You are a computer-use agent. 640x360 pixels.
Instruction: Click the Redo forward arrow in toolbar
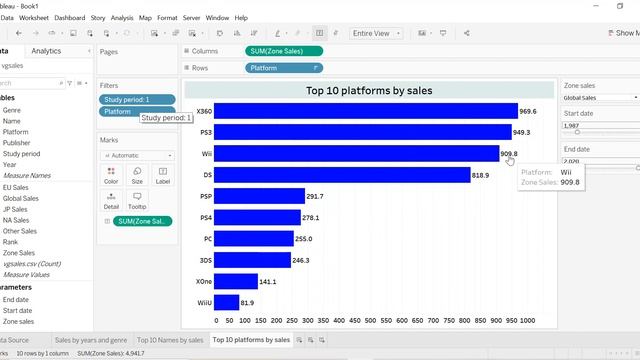pos(36,33)
